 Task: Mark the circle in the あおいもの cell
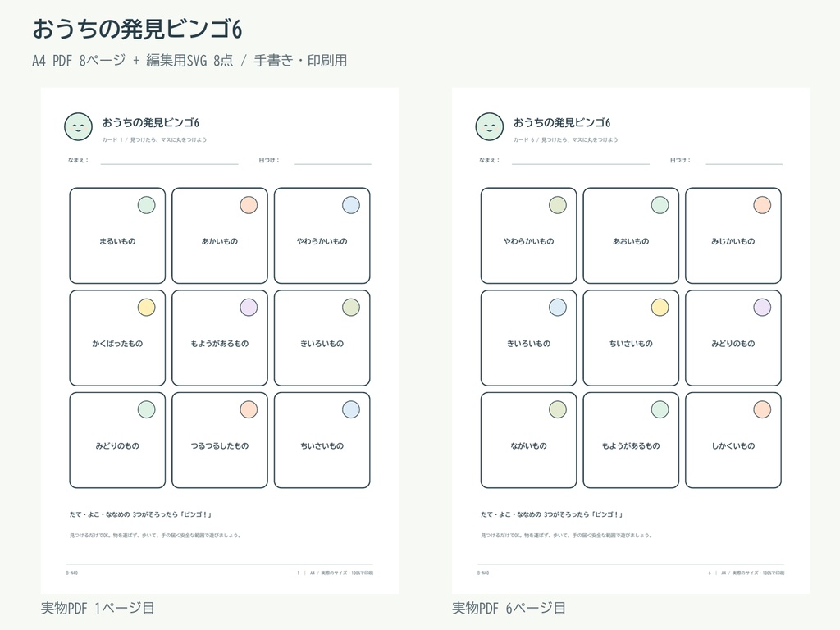pos(660,205)
